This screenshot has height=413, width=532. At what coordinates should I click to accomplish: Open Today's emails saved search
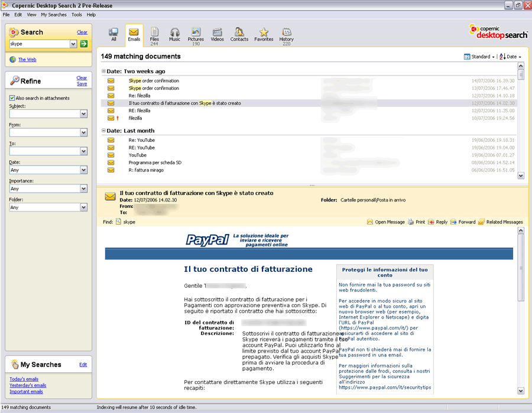coord(24,379)
